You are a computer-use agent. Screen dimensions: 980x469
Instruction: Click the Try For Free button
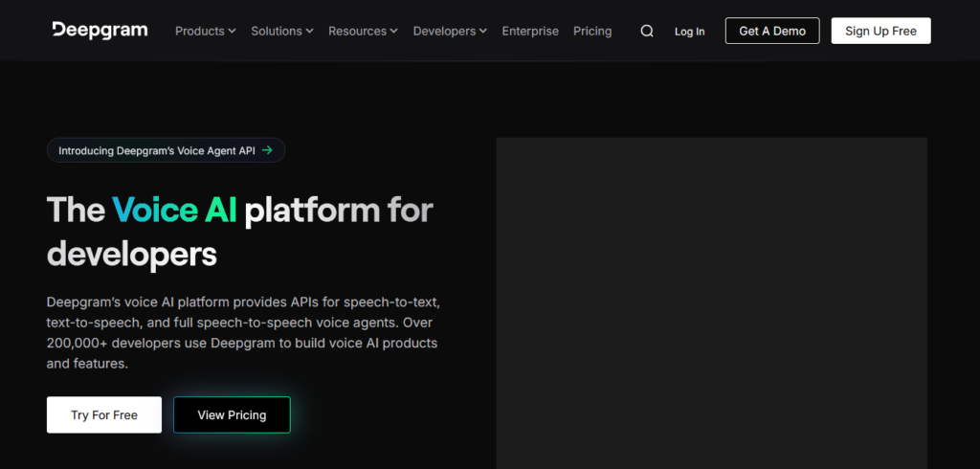click(104, 414)
